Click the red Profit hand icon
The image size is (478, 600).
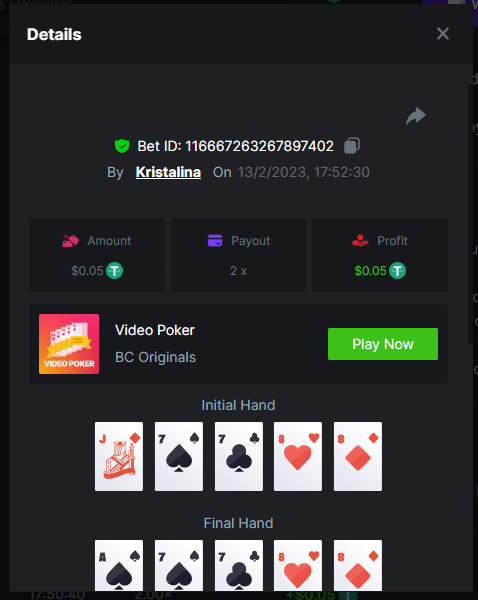[360, 241]
